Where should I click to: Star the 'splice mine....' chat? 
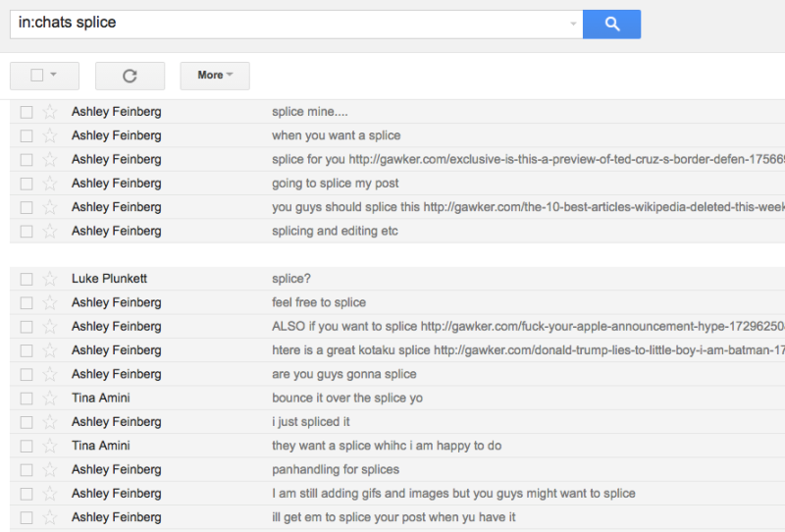click(50, 111)
